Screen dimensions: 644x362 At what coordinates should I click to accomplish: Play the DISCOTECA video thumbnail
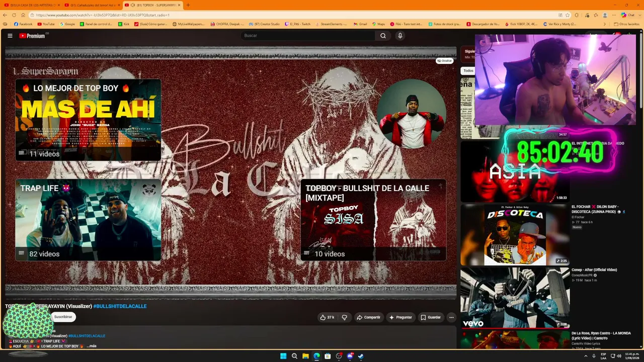[515, 235]
